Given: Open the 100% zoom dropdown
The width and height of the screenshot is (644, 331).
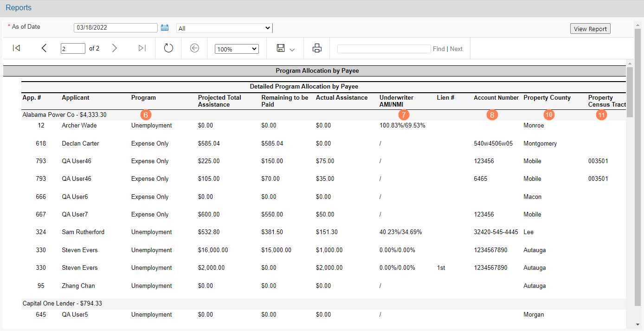Looking at the screenshot, I should [237, 49].
